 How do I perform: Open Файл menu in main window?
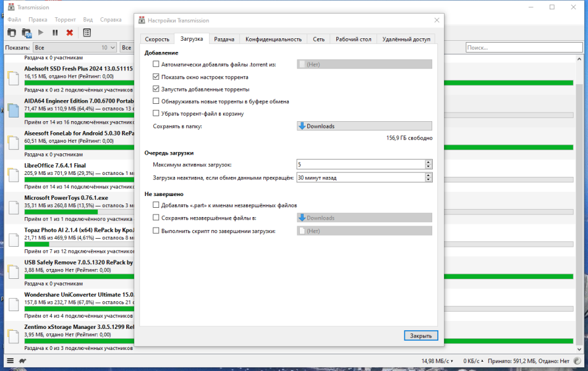(x=14, y=20)
